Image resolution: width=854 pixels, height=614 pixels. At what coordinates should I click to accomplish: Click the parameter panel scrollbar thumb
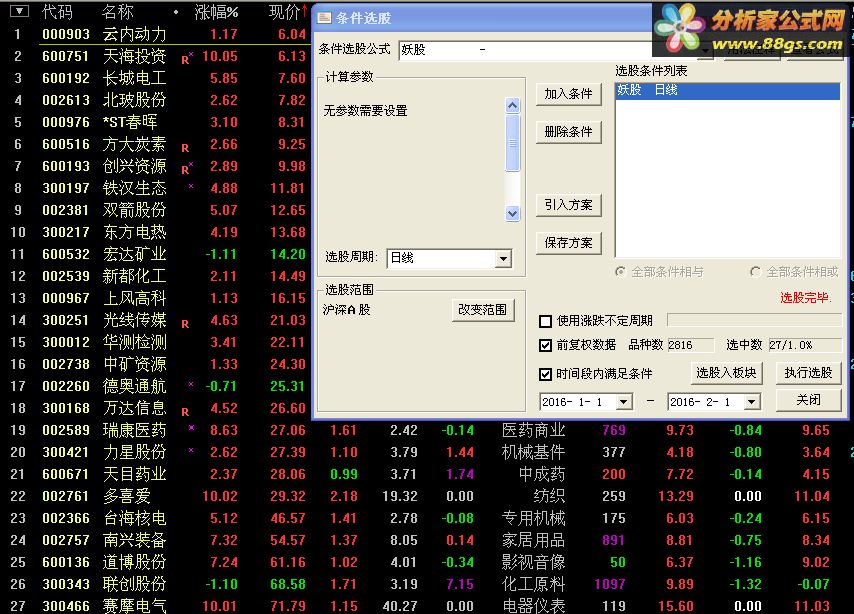click(513, 143)
